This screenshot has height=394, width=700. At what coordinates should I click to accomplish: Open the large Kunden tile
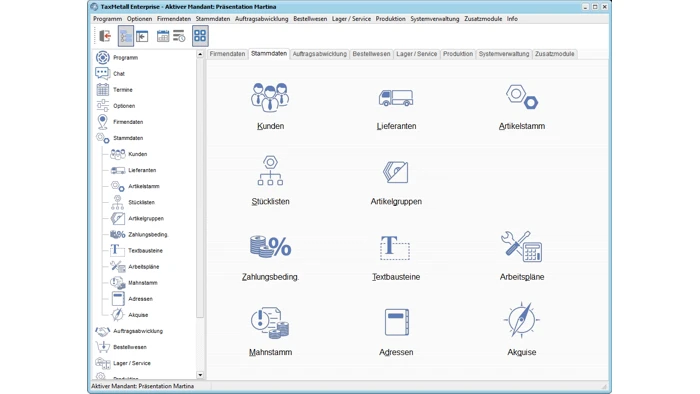click(x=270, y=106)
